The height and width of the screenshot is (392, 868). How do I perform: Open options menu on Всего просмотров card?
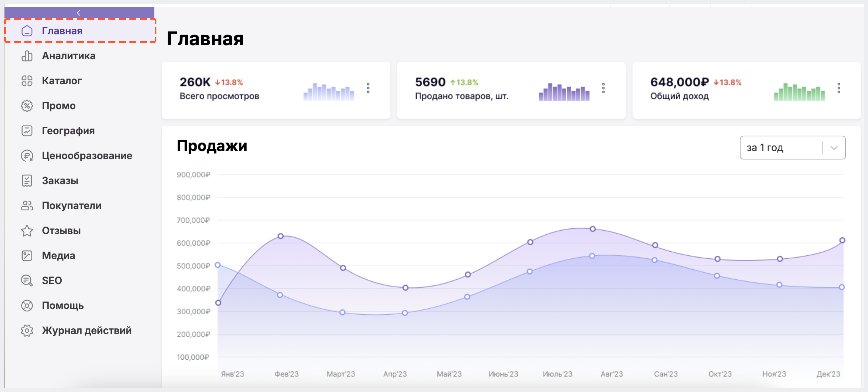point(368,88)
